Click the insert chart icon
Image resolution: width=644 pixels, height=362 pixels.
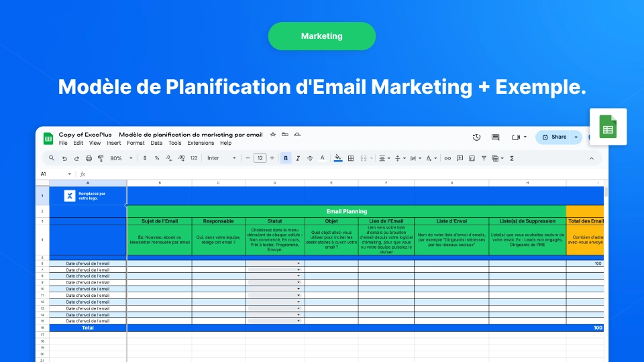pyautogui.click(x=472, y=158)
